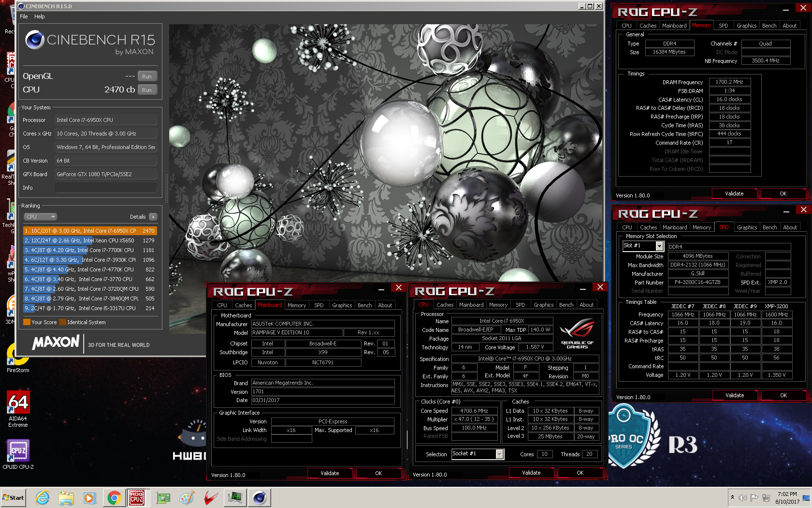Select ranking row 9 Core i5-3317U
Image resolution: width=812 pixels, height=508 pixels.
90,308
